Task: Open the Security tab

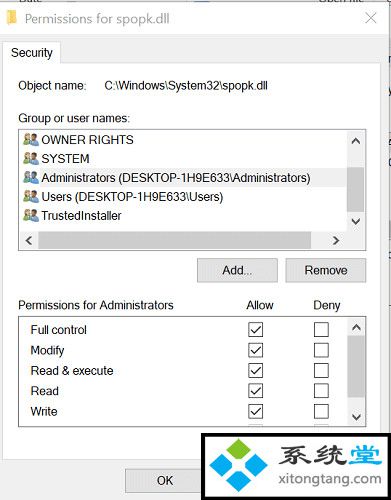Action: tap(32, 53)
